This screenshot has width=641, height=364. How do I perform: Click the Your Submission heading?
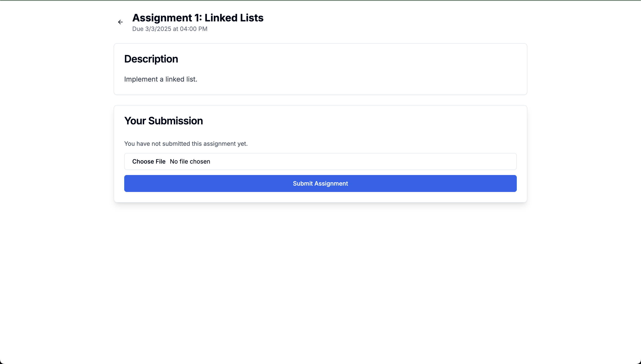point(163,121)
